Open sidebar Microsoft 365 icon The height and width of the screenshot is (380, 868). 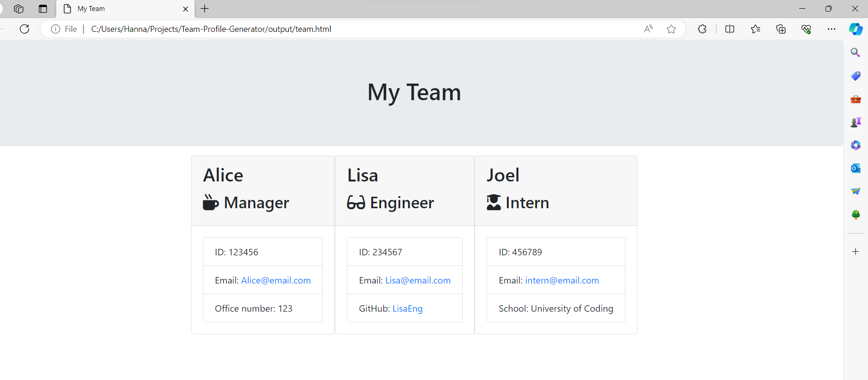(856, 145)
